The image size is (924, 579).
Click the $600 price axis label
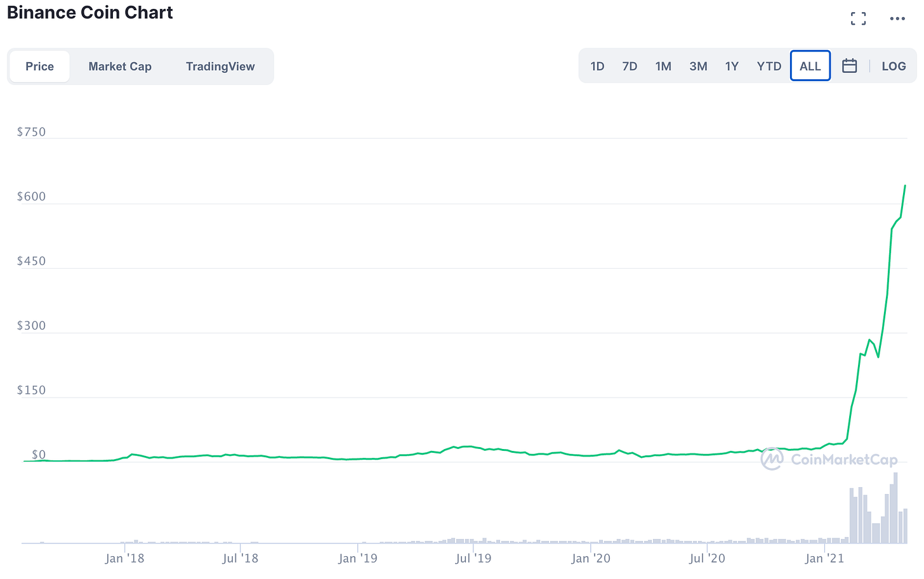tap(31, 197)
